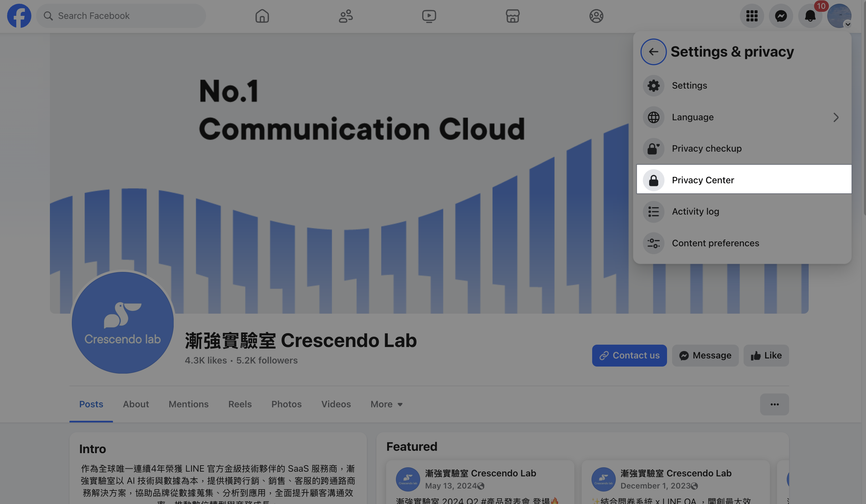
Task: Click the Facebook logo
Action: click(x=19, y=16)
